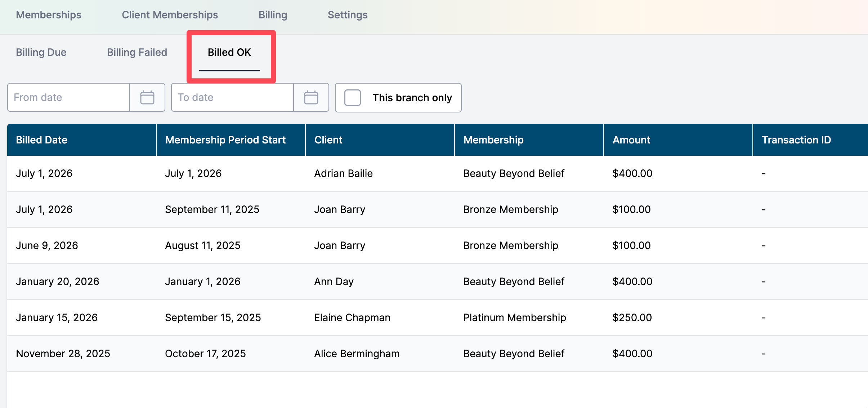Click client name Ann Day
The height and width of the screenshot is (408, 868).
coord(334,281)
